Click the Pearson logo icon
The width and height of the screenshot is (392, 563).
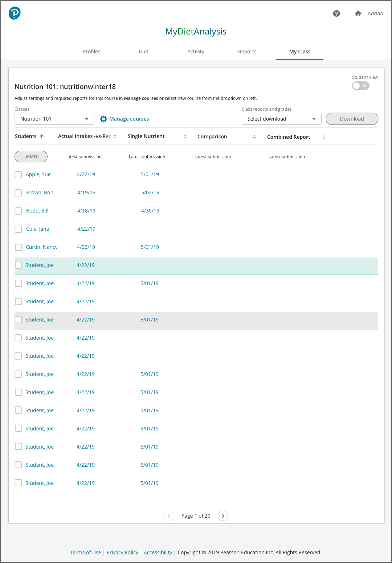15,13
